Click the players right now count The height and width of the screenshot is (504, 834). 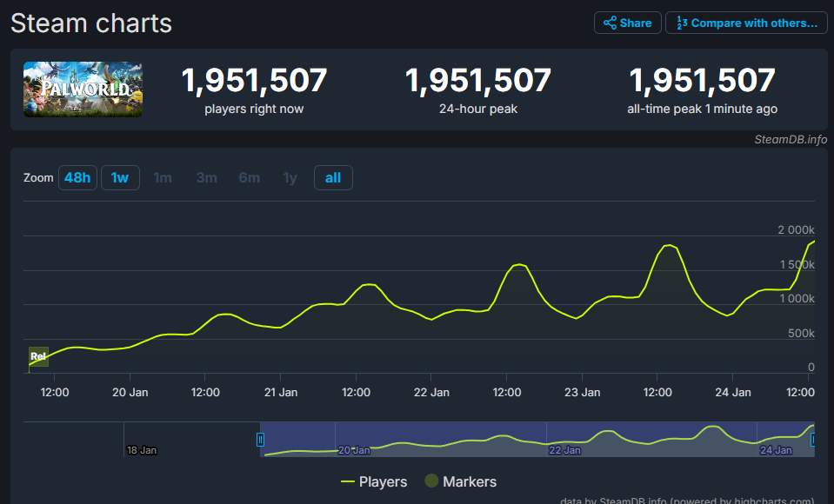[254, 80]
